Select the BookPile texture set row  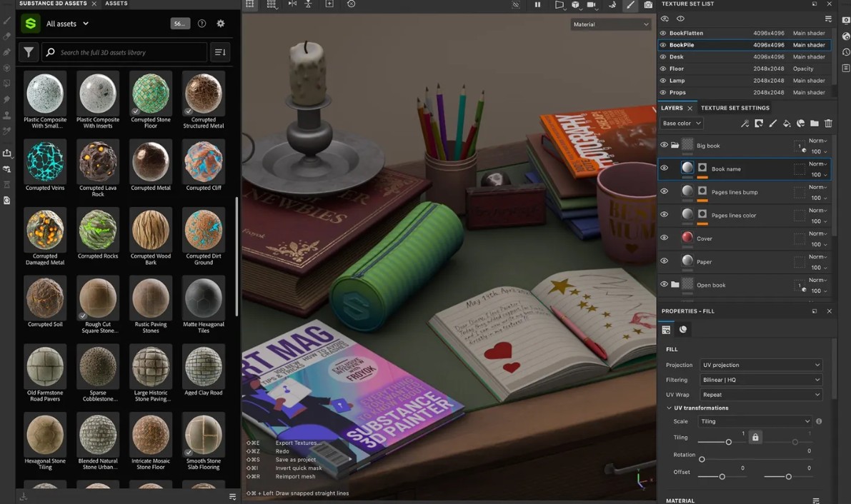[744, 45]
